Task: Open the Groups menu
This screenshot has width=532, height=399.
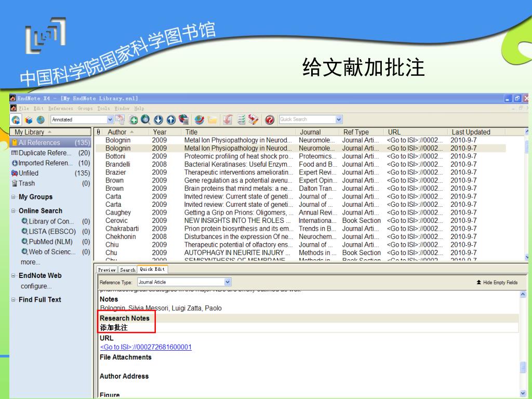Action: [x=85, y=109]
